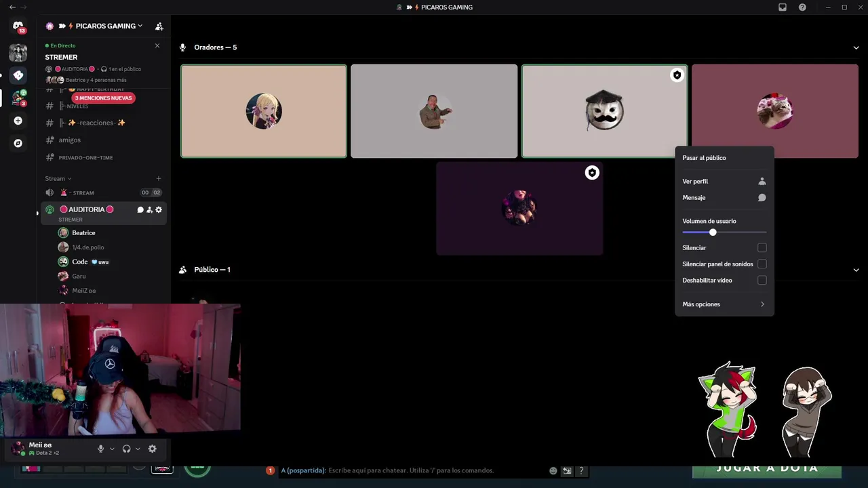Collapse the Público section chevron
Screen dimensions: 868x488
856,270
